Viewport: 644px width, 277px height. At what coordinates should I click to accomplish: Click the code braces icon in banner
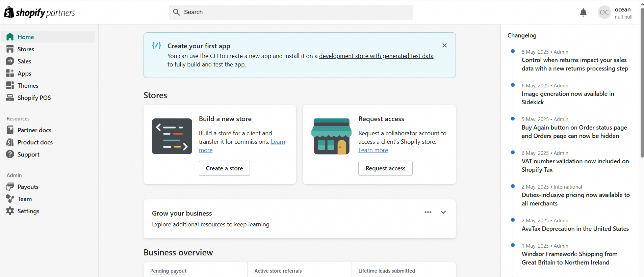tap(156, 46)
